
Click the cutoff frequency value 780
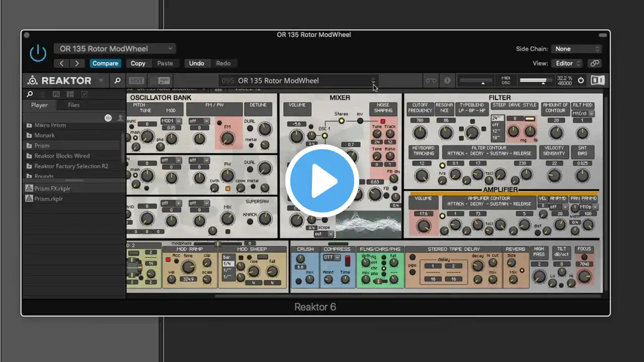pyautogui.click(x=419, y=120)
